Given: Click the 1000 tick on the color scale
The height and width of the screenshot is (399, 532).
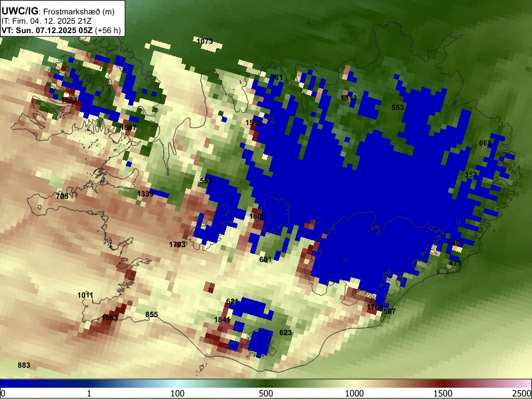Looking at the screenshot, I should pyautogui.click(x=354, y=393).
